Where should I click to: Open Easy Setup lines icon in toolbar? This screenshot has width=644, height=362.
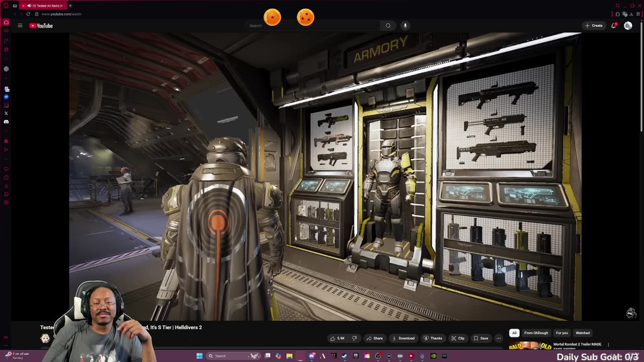click(638, 14)
